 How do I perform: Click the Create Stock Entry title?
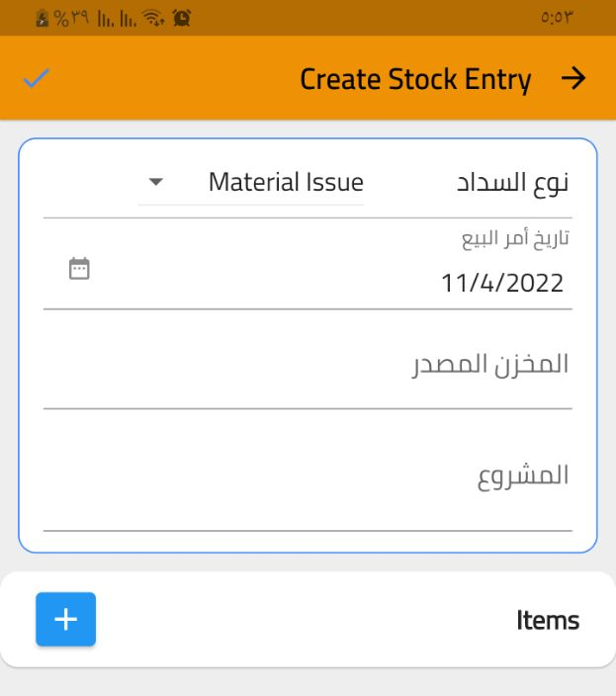click(x=415, y=79)
